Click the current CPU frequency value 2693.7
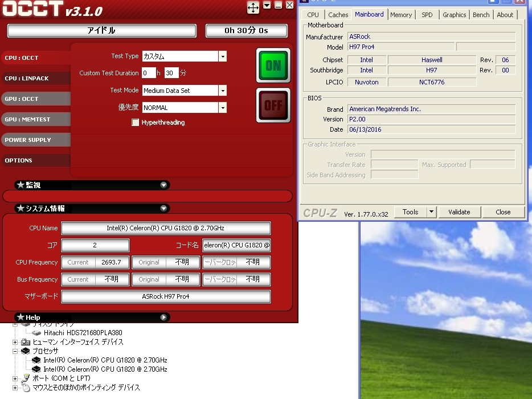The width and height of the screenshot is (532, 399). (111, 262)
